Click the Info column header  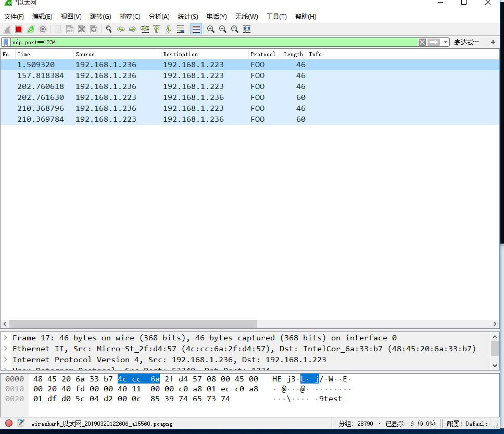coord(403,54)
